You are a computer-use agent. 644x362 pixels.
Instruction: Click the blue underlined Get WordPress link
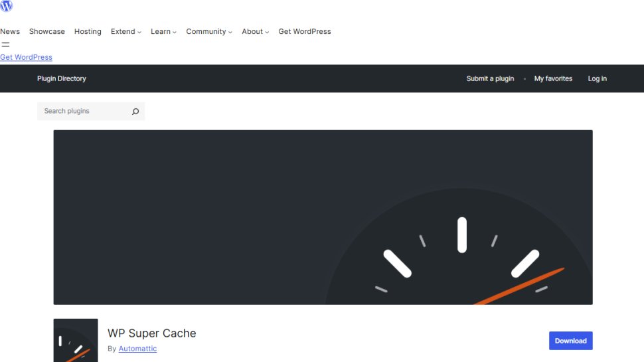pyautogui.click(x=27, y=57)
